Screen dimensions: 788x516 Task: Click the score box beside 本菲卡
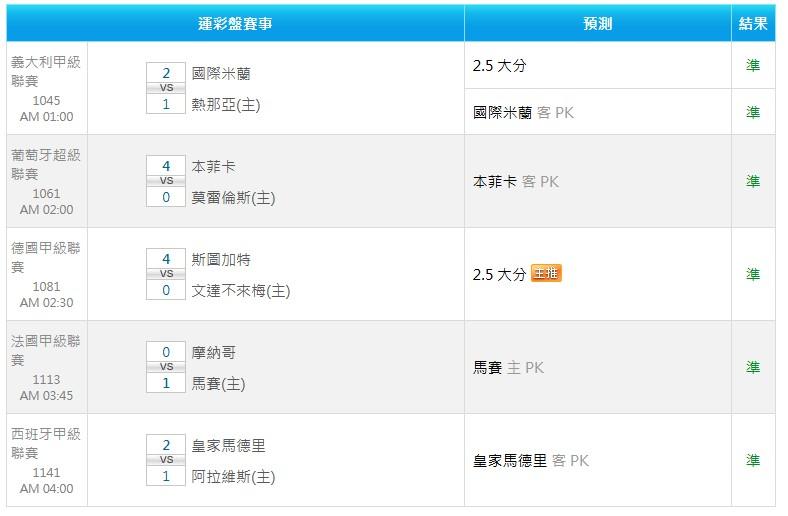click(x=166, y=166)
